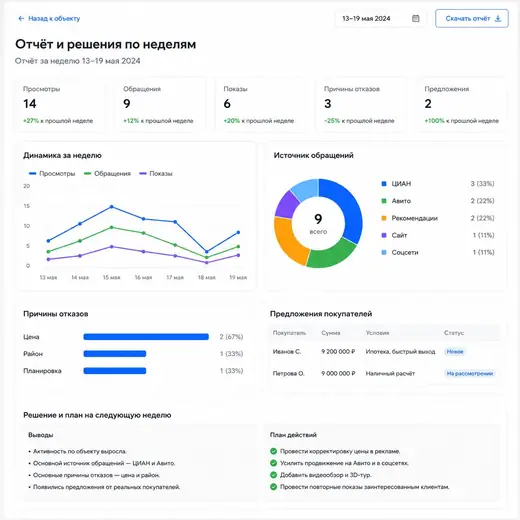
Task: Click the 'Скачать отчёт' button
Action: tap(472, 18)
